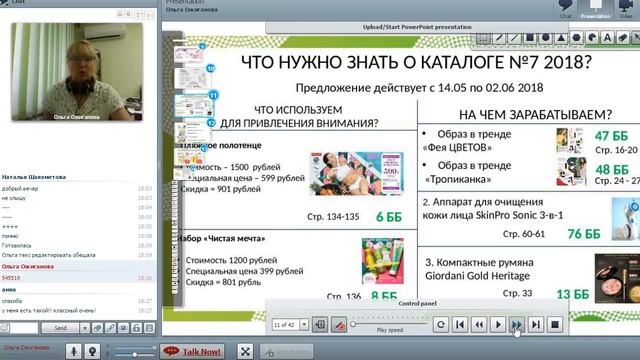Open the Send options dropdown arrow
Screen dimensions: 640x360
click(84, 328)
